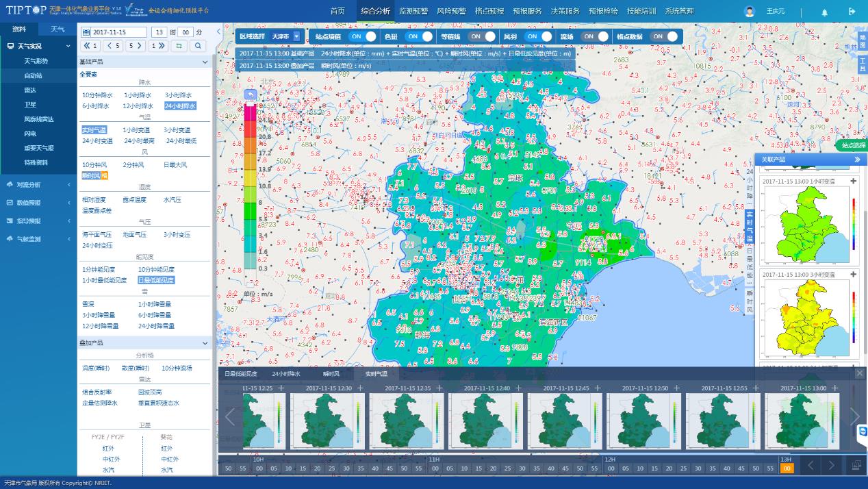Click the search magnifier icon in time controls
868x489 pixels.
(x=197, y=46)
